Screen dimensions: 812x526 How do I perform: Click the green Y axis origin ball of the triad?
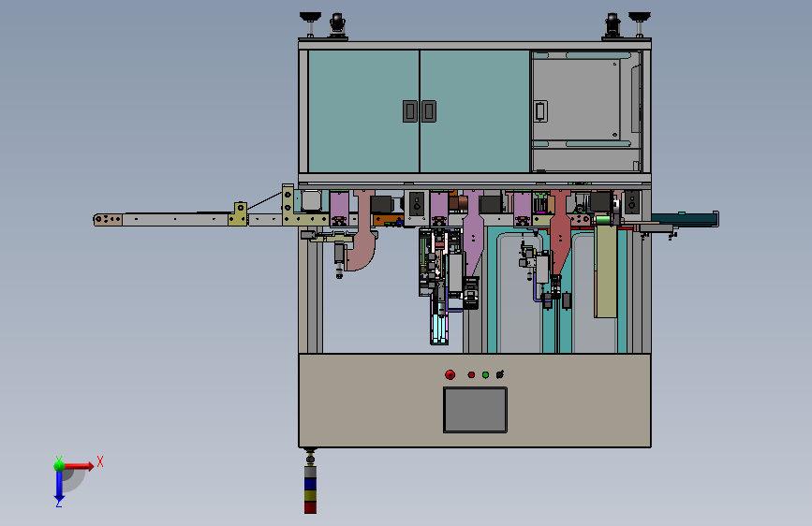[59, 465]
